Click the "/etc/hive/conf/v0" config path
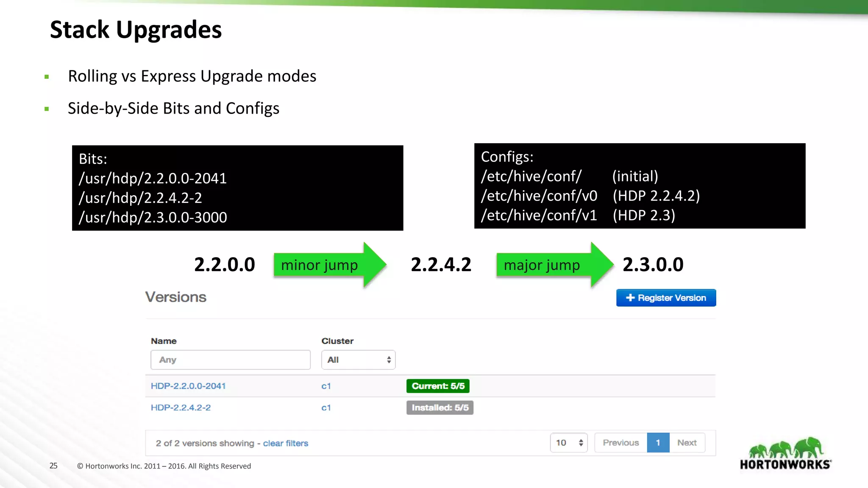 [539, 196]
